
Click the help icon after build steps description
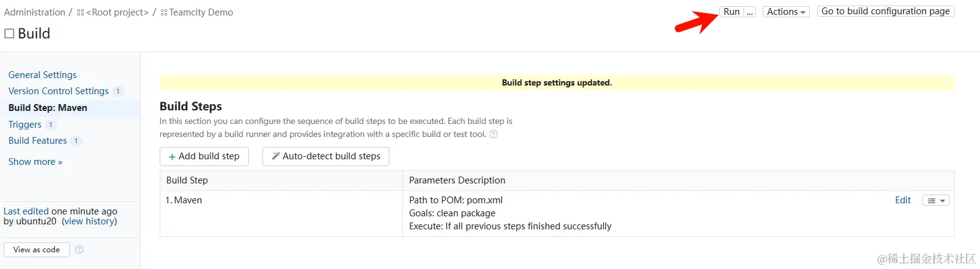[493, 134]
